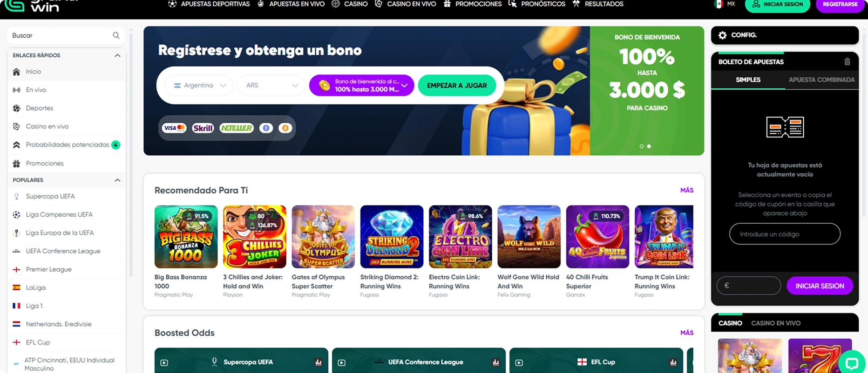Clear bet slip with trash icon
The image size is (868, 373).
coord(847,62)
